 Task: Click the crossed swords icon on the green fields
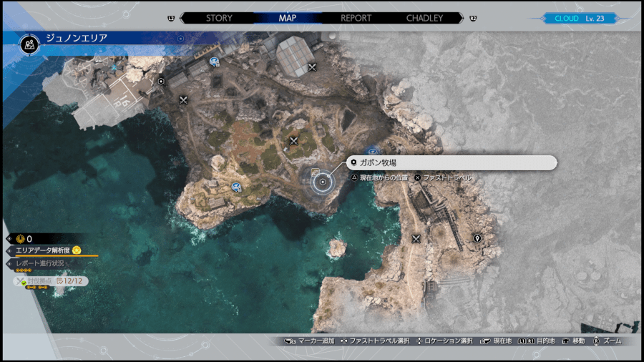click(293, 141)
